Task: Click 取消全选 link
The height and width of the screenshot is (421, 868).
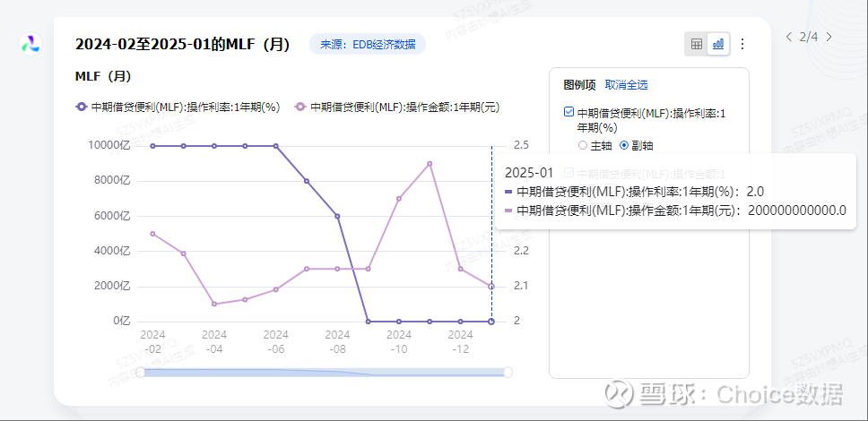Action: tap(626, 84)
